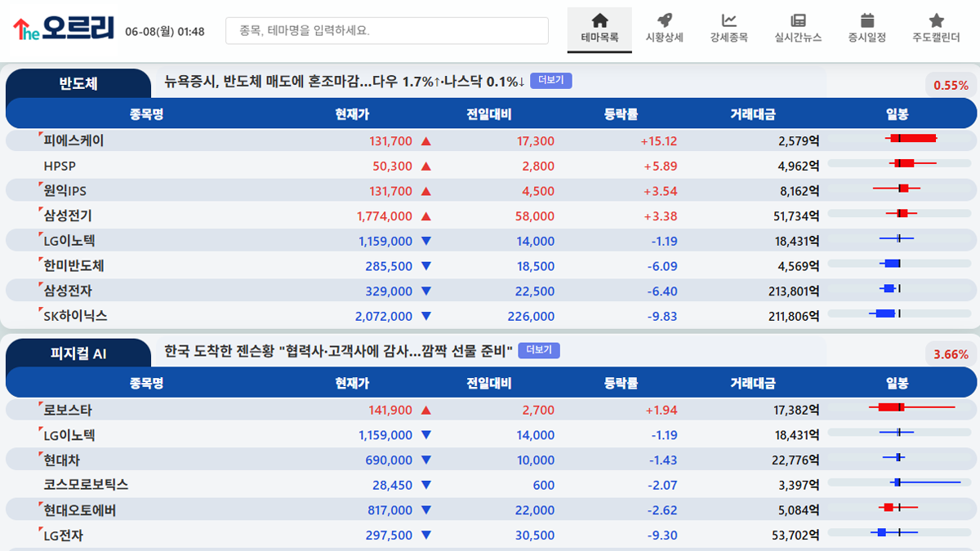Click the up arrow beside 로보스타 price
The width and height of the screenshot is (980, 551).
click(425, 411)
